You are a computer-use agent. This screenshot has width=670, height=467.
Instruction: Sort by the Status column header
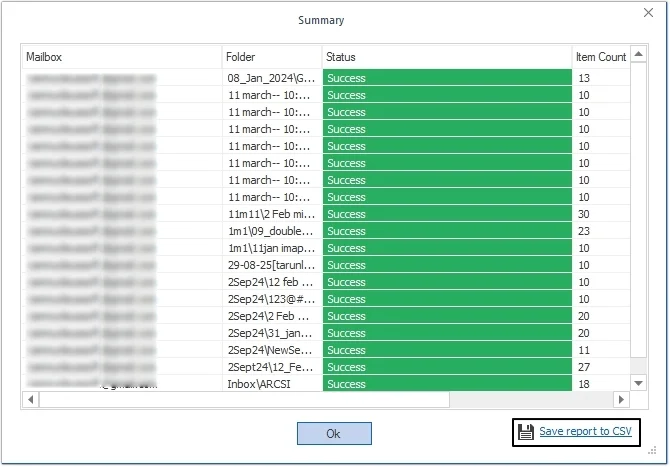[447, 57]
